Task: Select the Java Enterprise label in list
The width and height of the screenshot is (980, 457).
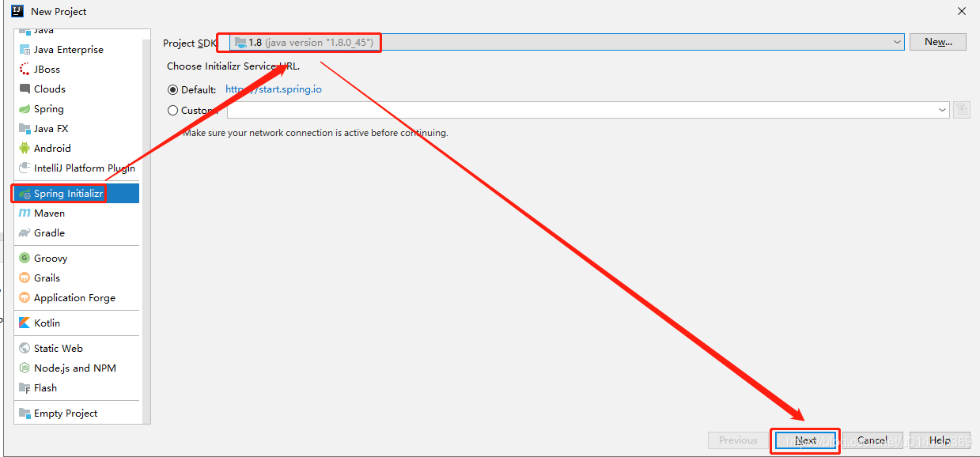Action: point(69,49)
